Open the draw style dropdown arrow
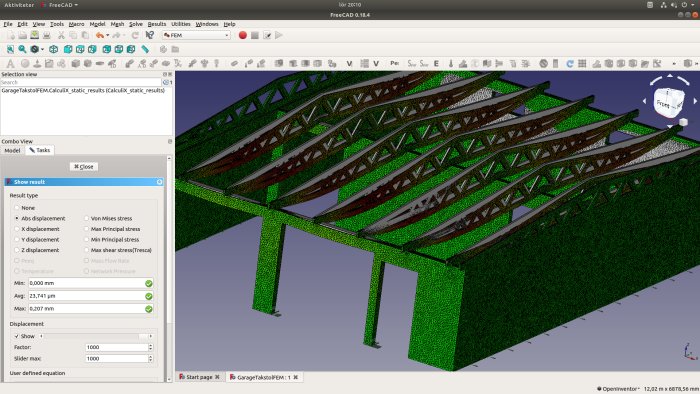Viewport: 700px width, 394px height. [42, 50]
